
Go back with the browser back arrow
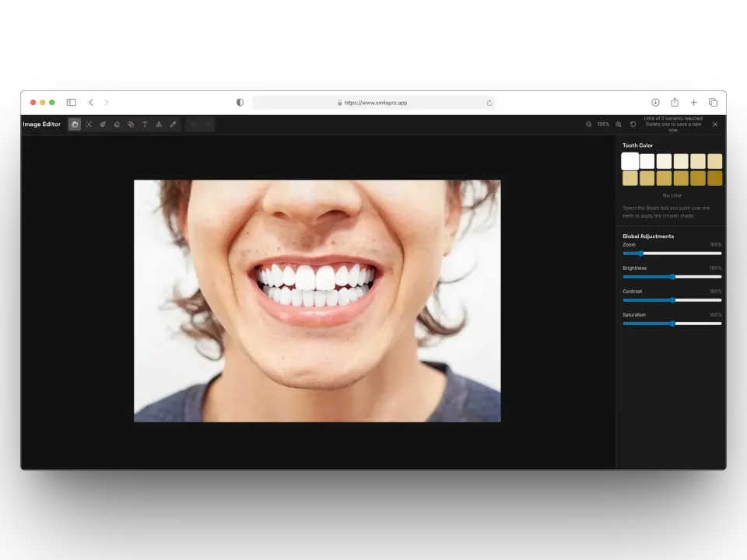[x=91, y=103]
